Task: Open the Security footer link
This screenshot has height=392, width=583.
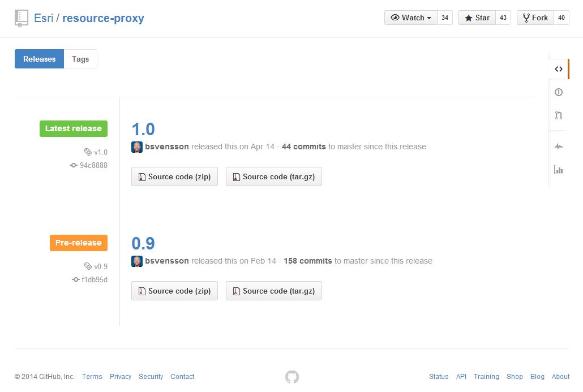Action: (x=151, y=376)
